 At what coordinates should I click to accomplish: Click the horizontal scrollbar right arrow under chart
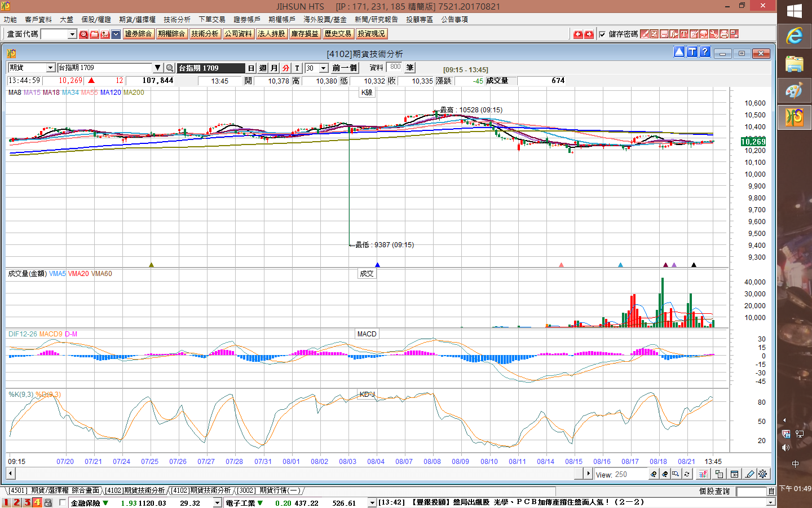589,474
